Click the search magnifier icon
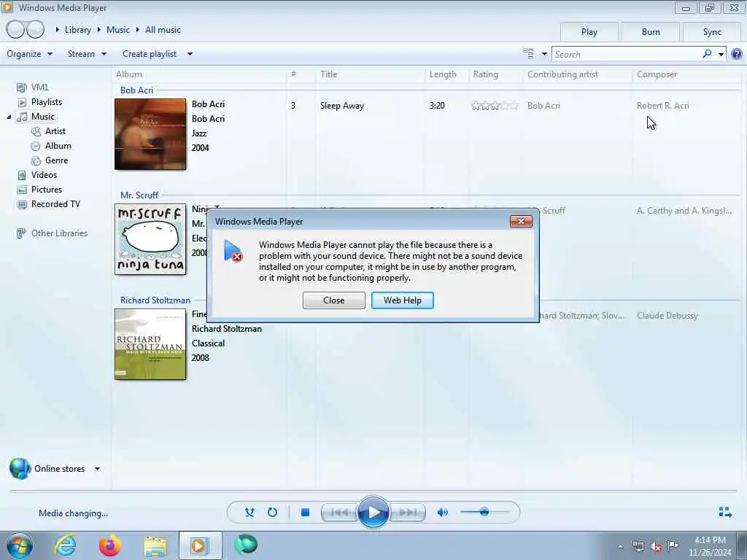 pos(707,54)
